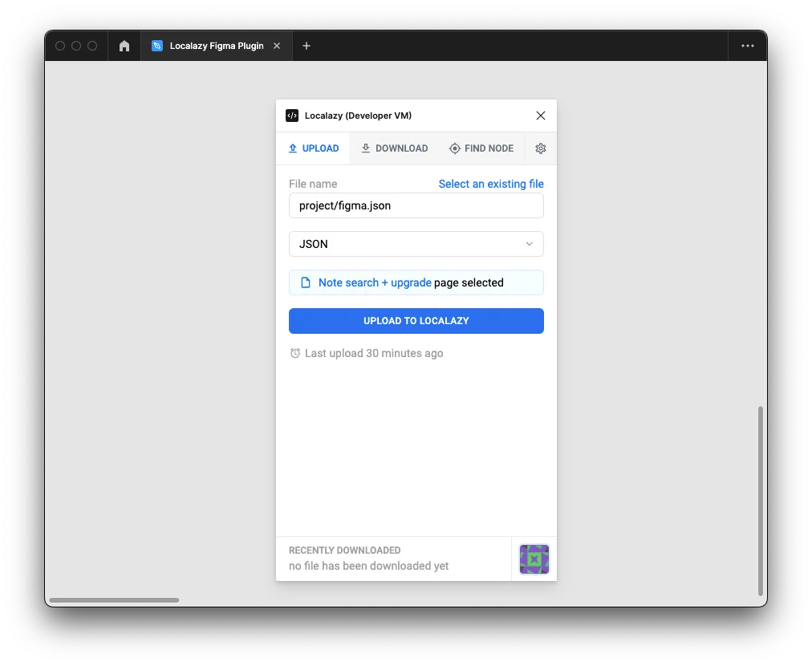Click the chevron on the format selector
812x666 pixels.
point(529,244)
